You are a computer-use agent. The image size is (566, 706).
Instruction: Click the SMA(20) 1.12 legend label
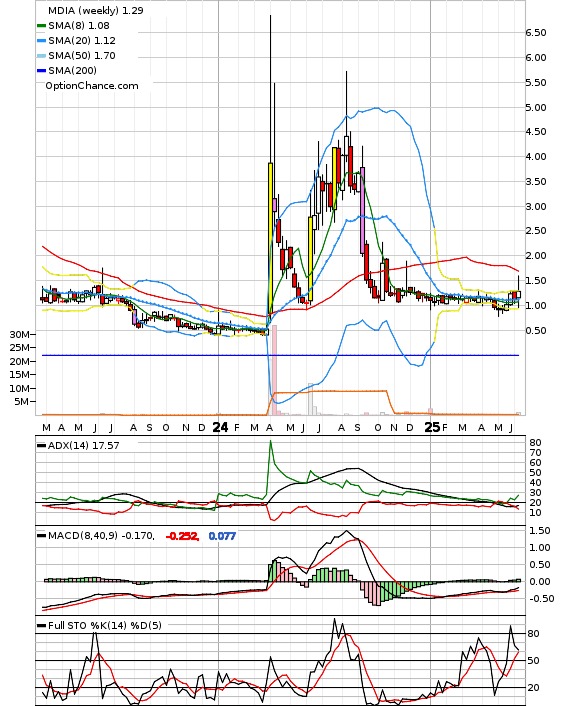click(82, 41)
